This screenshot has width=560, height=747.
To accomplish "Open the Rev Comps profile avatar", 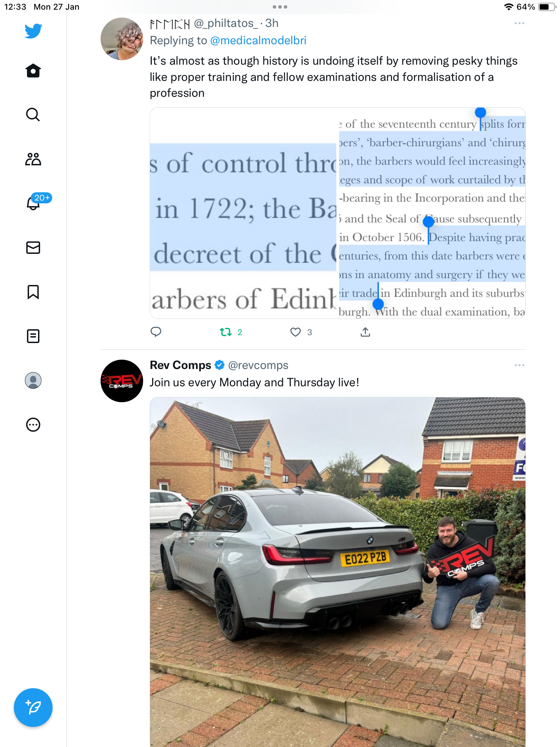I will 122,381.
